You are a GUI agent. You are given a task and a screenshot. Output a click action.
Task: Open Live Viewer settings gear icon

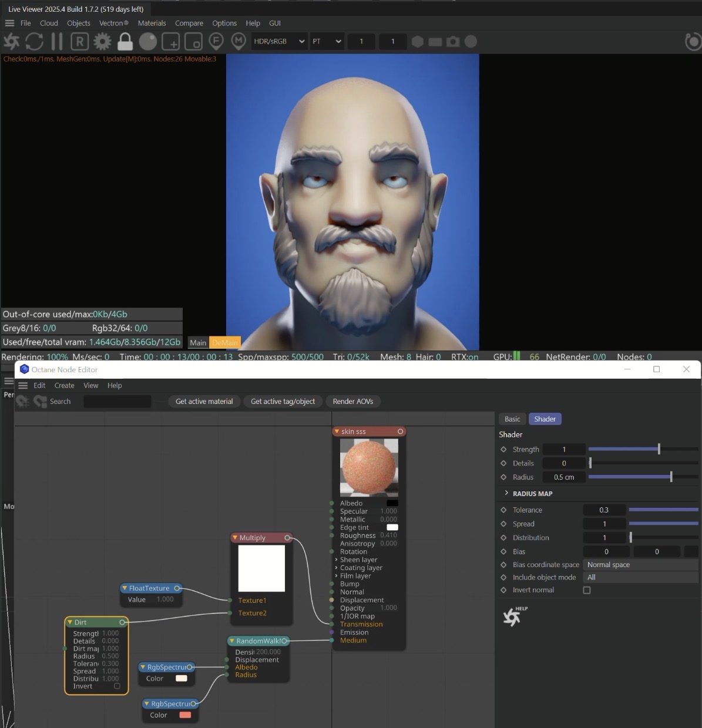pos(102,42)
